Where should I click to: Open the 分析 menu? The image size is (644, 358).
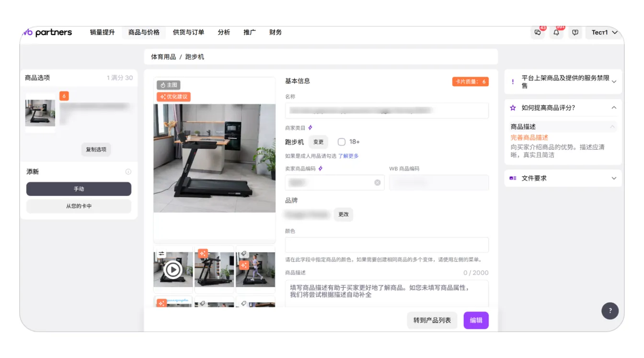click(x=224, y=33)
